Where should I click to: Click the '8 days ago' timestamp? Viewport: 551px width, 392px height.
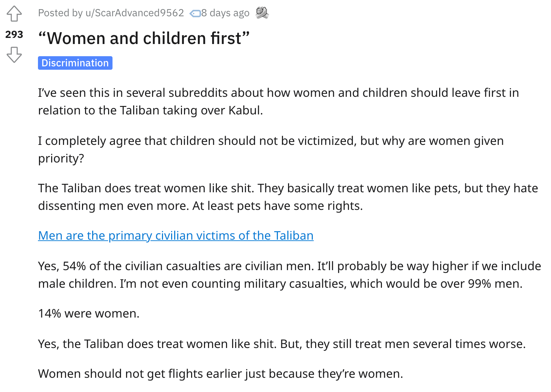225,13
